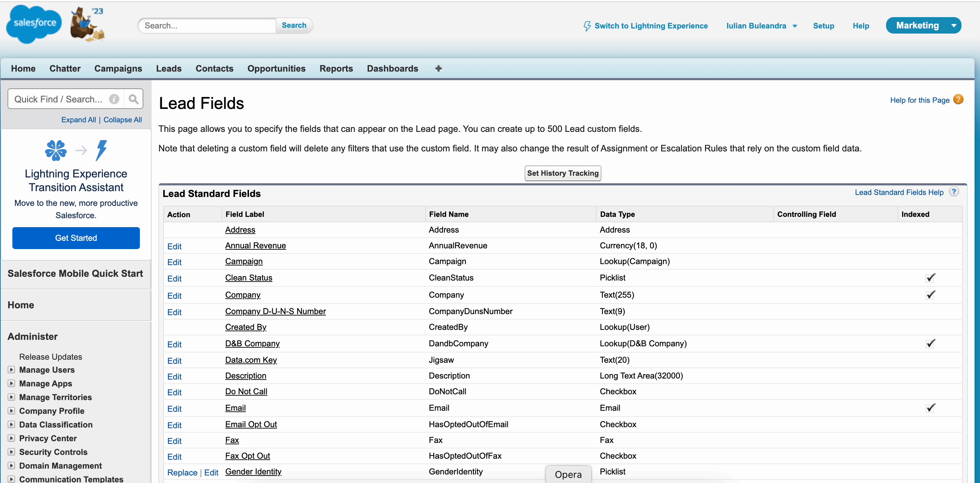Expand the Manage Users section
Viewport: 980px width, 483px height.
pyautogui.click(x=12, y=369)
